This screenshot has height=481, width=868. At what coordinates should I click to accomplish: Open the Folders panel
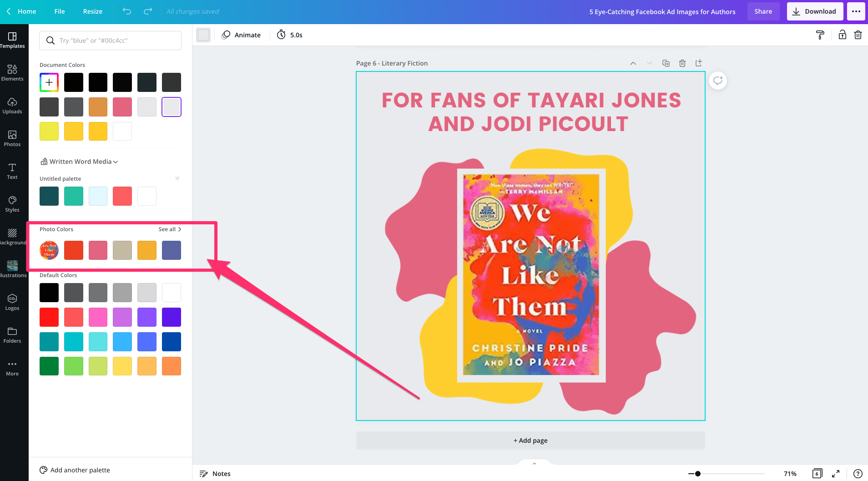[x=12, y=335]
